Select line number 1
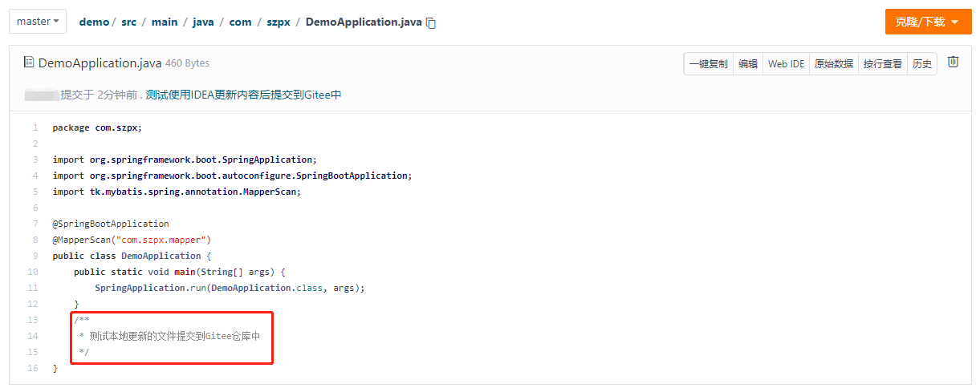 tap(35, 127)
